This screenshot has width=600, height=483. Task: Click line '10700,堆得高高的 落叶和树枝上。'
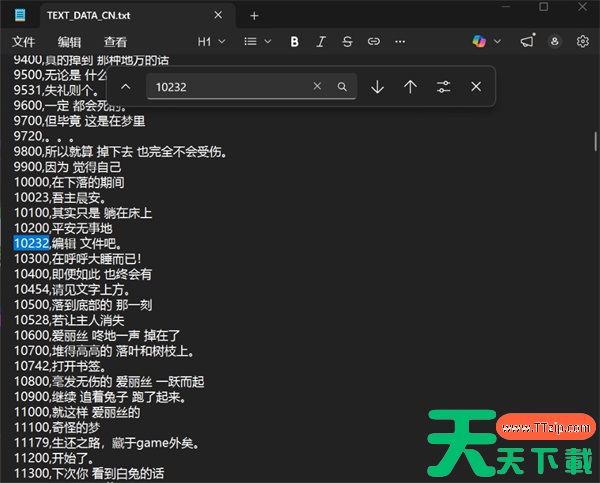[x=104, y=351]
